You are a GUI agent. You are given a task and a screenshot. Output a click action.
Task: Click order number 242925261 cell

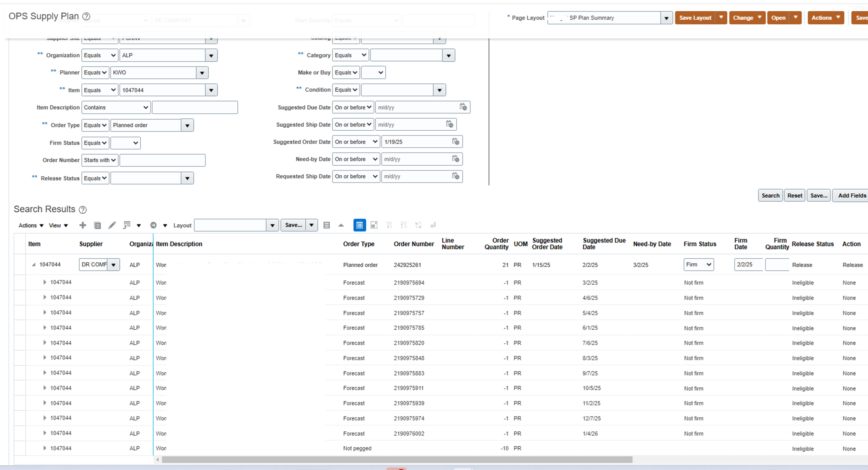[x=407, y=265]
